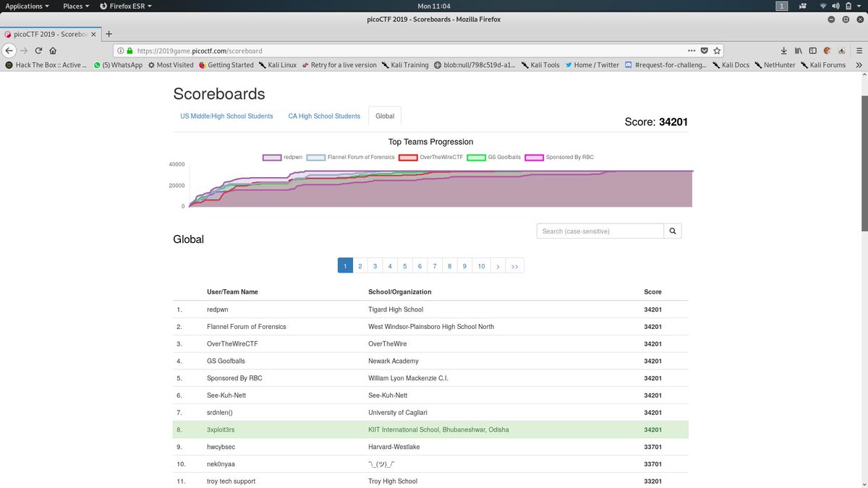Open the Firefox hamburger menu
The width and height of the screenshot is (868, 488).
point(859,51)
